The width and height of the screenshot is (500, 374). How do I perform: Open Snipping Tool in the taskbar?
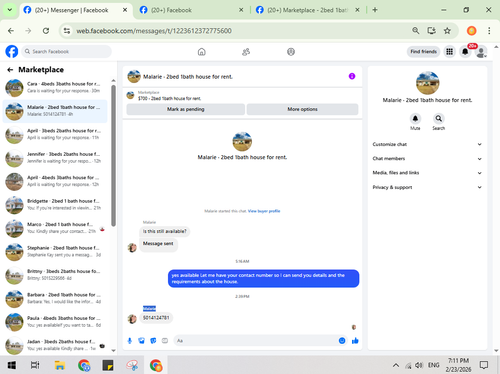132,365
